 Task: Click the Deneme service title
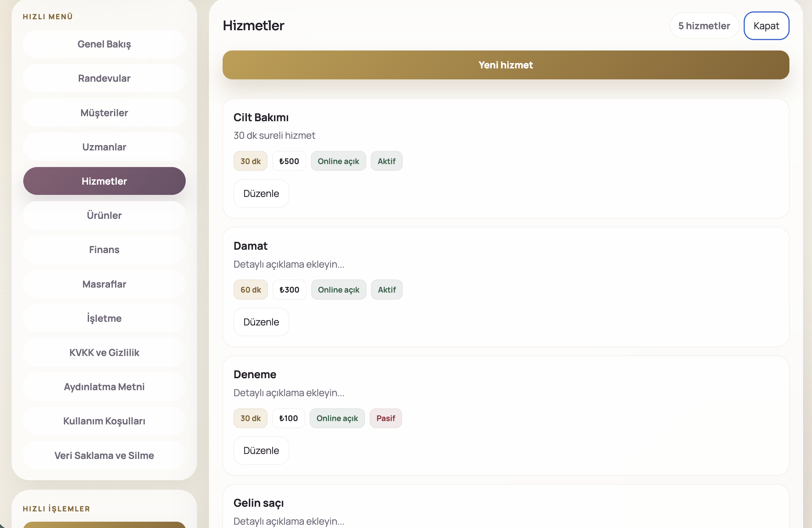coord(255,374)
